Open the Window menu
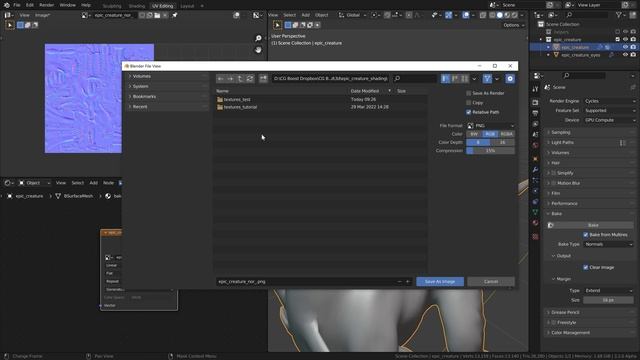 67,5
